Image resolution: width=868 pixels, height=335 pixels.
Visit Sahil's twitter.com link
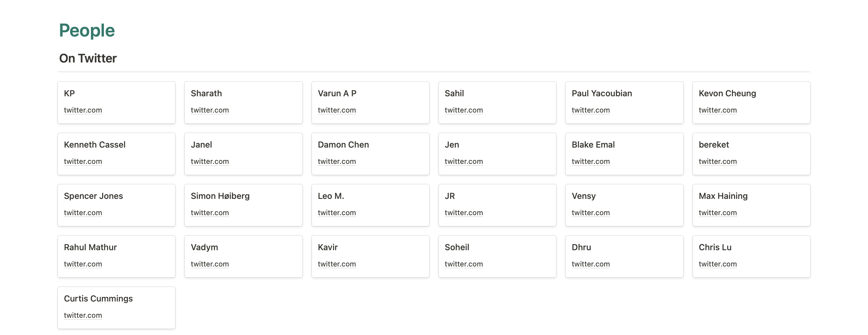(x=464, y=110)
